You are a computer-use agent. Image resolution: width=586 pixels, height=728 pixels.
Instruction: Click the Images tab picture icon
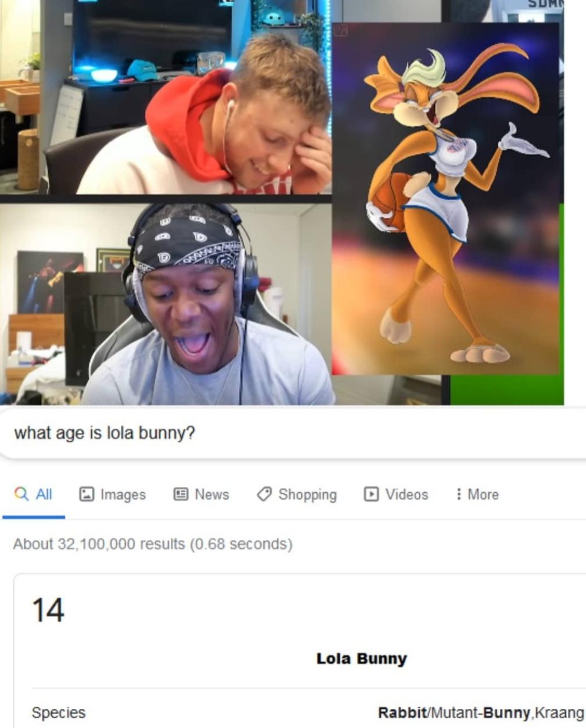(x=87, y=494)
